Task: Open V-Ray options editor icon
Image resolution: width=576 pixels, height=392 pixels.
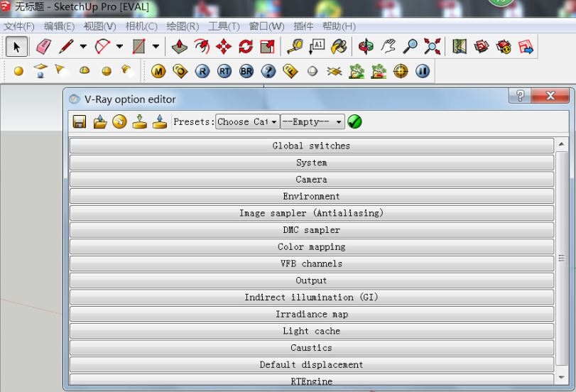Action: click(x=180, y=71)
